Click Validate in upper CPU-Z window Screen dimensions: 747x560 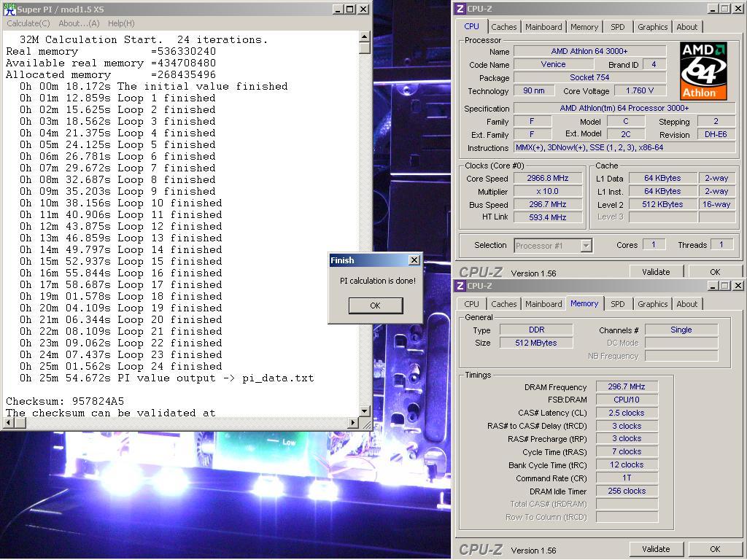click(656, 272)
